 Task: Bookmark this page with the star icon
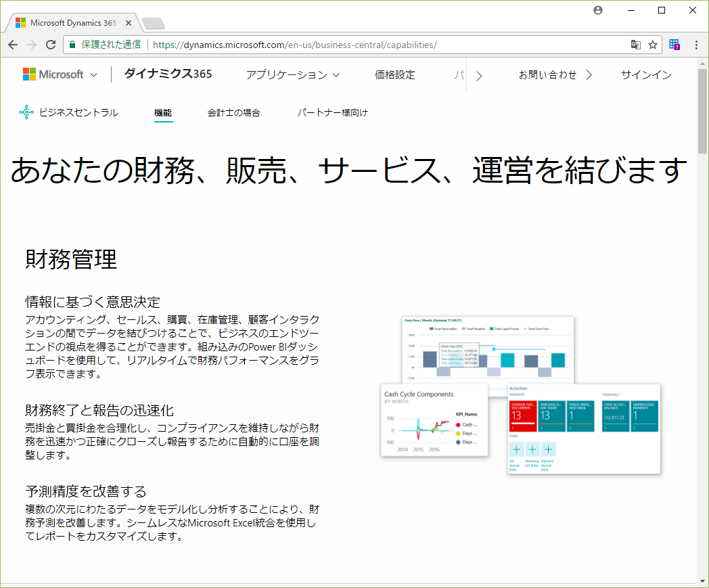tap(652, 45)
